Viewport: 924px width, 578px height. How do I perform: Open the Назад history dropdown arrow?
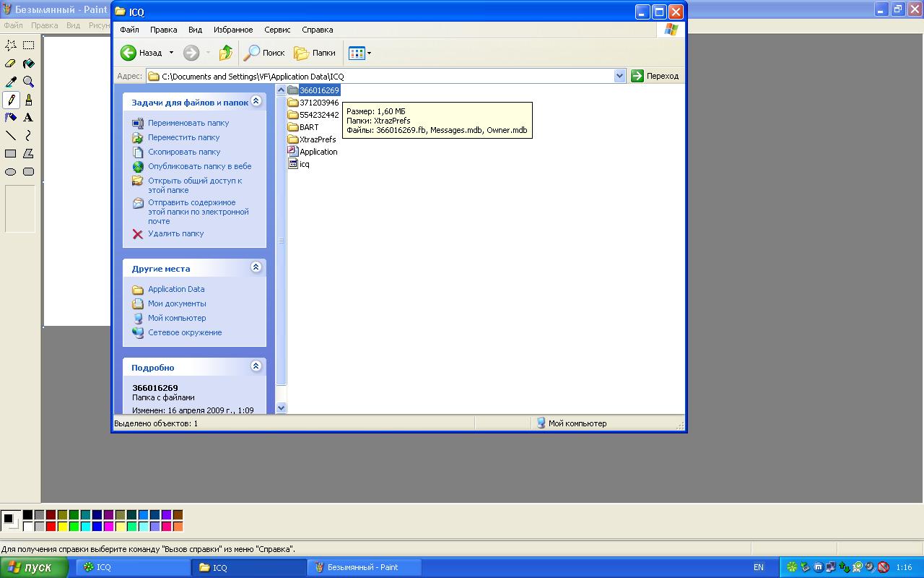tap(171, 53)
